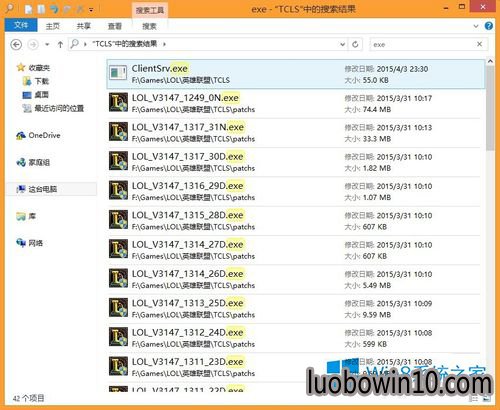
Task: Click the ClientSrv.exe file icon
Action: [118, 73]
